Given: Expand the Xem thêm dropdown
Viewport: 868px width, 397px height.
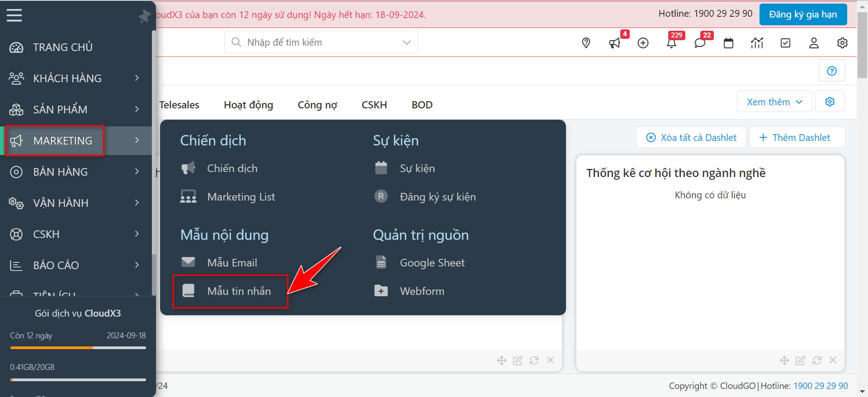Looking at the screenshot, I should click(x=774, y=102).
